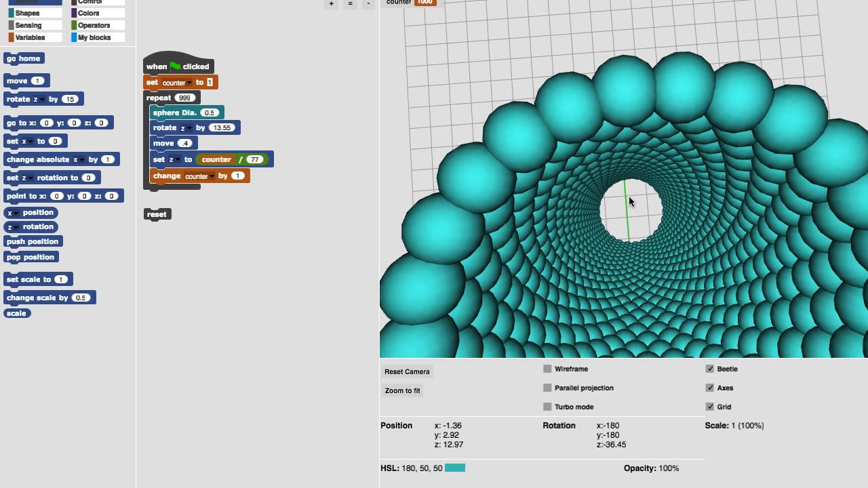868x488 pixels.
Task: Click the 'push position' palette block
Action: [33, 242]
